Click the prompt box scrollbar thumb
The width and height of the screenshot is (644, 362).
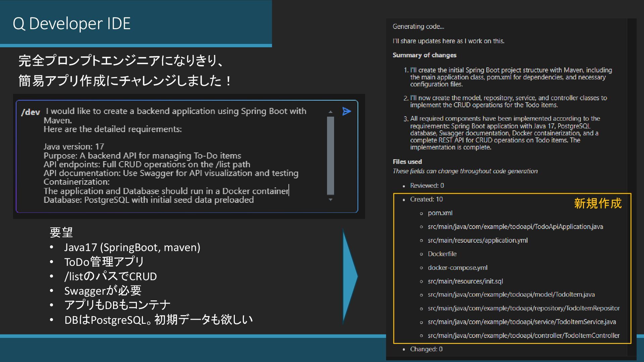(330, 155)
